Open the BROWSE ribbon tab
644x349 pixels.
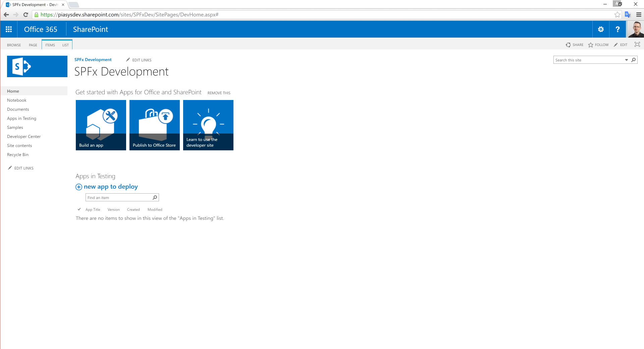pyautogui.click(x=14, y=45)
